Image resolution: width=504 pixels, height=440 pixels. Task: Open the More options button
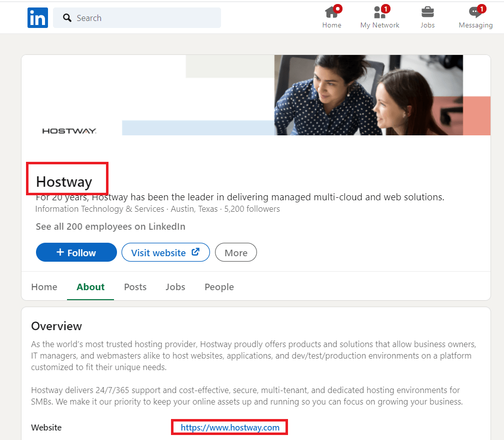tap(236, 252)
